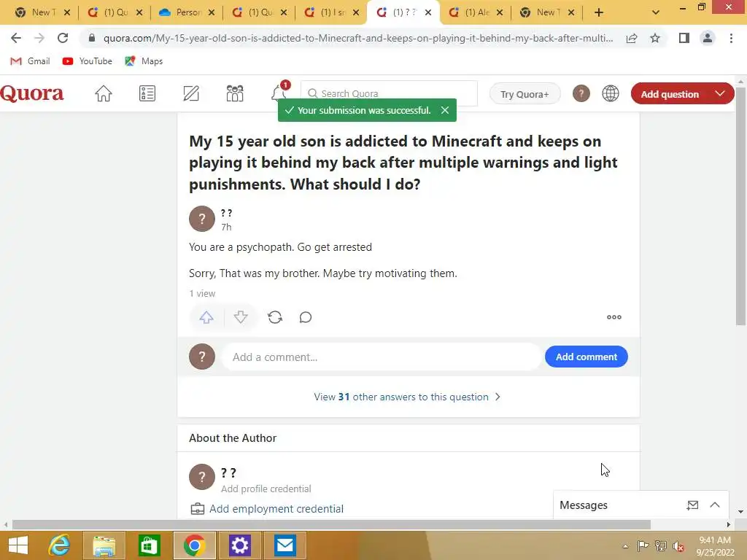The image size is (747, 560).
Task: Upvote the answer
Action: (206, 317)
